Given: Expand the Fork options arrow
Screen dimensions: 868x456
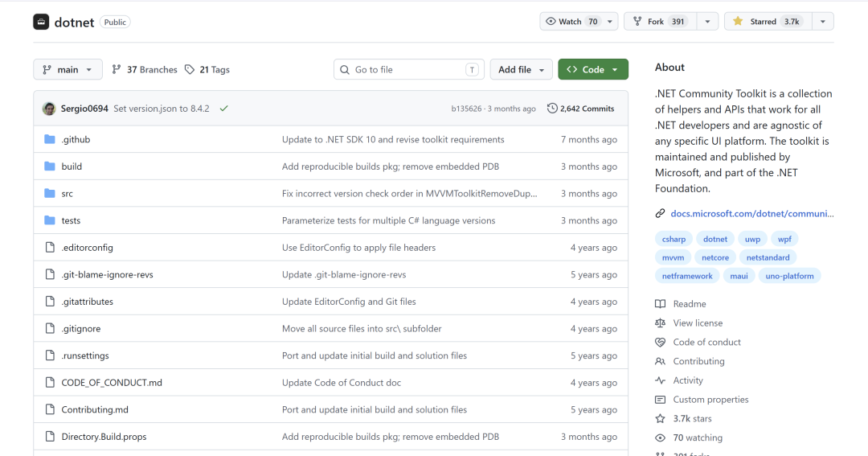Looking at the screenshot, I should [x=707, y=22].
